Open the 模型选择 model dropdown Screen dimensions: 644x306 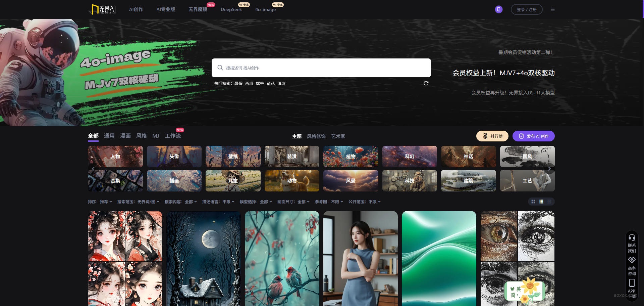pos(256,202)
